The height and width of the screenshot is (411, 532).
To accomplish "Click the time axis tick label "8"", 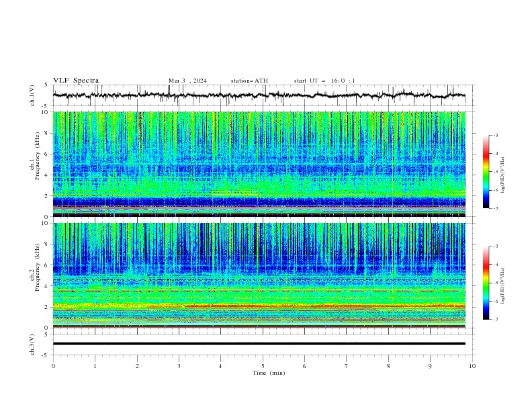I will 388,366.
